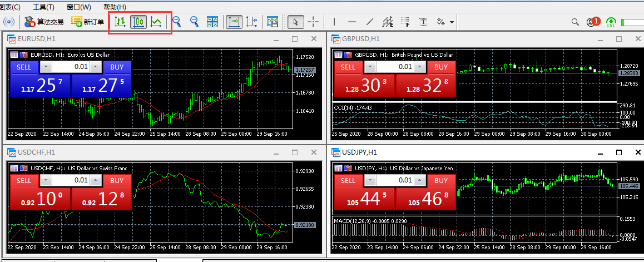This screenshot has height=262, width=644.
Task: Open the 工具(T) menu
Action: 43,7
